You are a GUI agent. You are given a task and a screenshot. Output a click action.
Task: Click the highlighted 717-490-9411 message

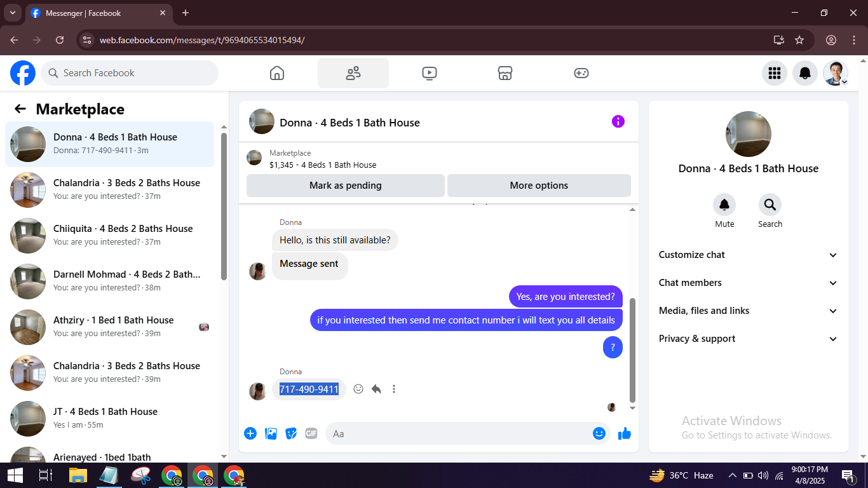309,389
